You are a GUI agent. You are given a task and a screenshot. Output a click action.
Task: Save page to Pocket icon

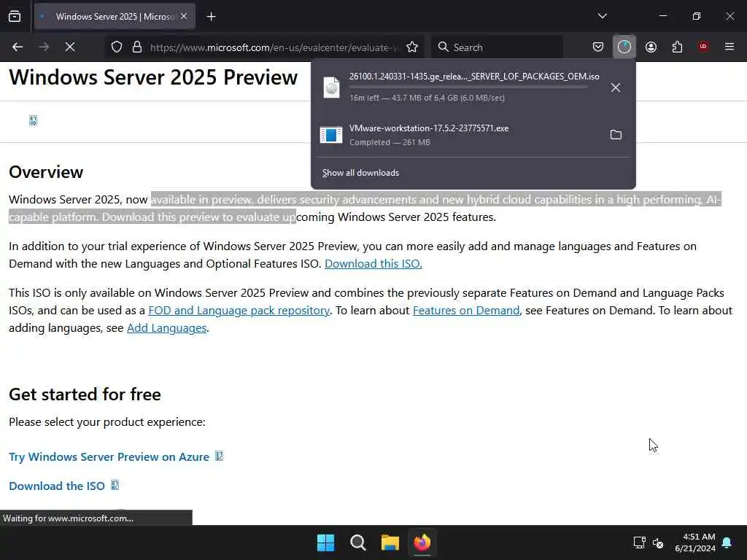pos(598,47)
